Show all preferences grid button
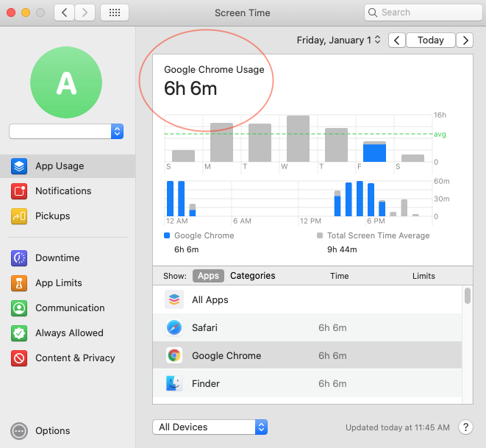This screenshot has height=448, width=486. pyautogui.click(x=115, y=13)
